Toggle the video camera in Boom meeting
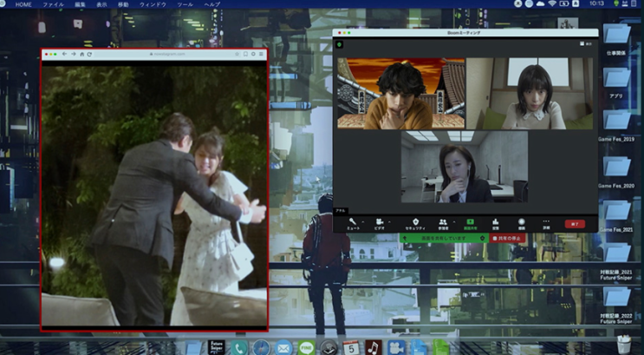The height and width of the screenshot is (355, 644). pyautogui.click(x=380, y=224)
